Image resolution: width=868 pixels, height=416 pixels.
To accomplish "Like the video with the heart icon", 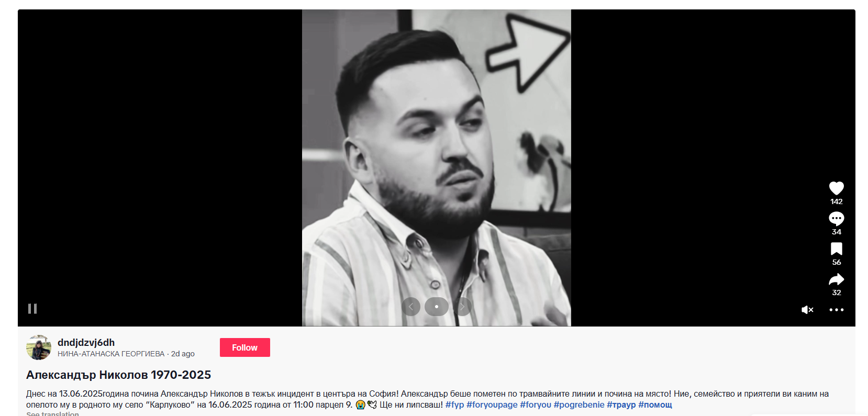I will point(836,188).
